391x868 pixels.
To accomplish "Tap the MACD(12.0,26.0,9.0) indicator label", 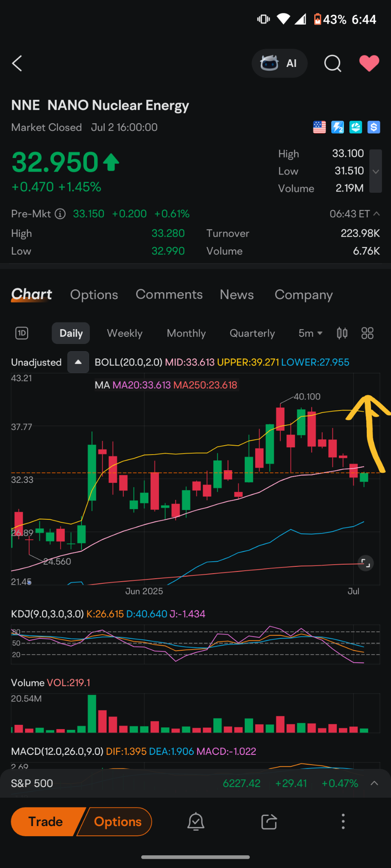I will [57, 752].
